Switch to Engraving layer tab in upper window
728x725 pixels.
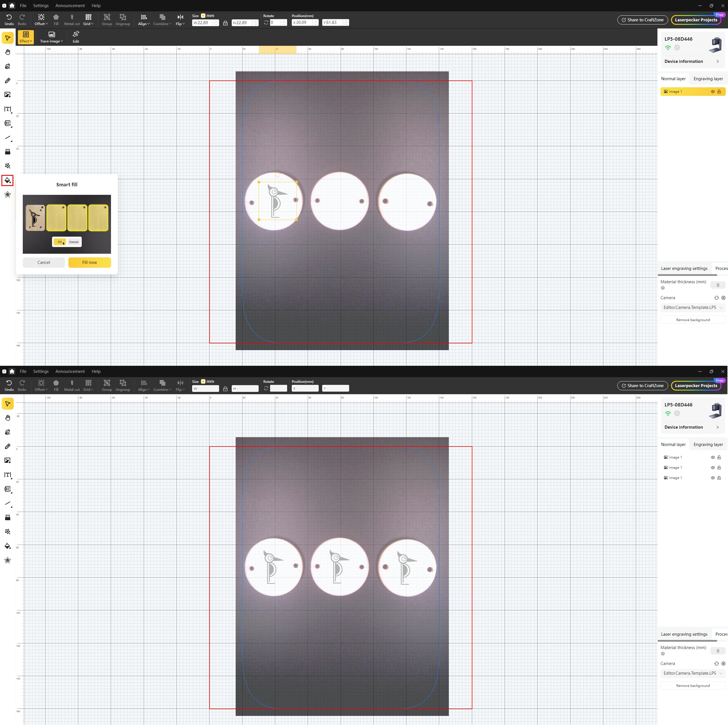click(x=708, y=79)
